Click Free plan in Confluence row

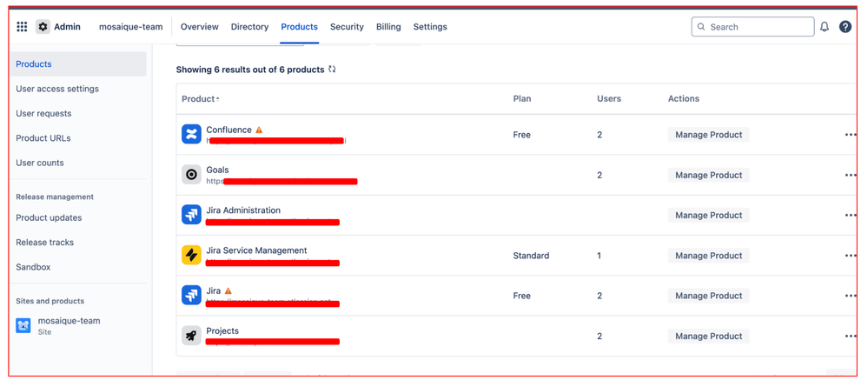click(521, 135)
